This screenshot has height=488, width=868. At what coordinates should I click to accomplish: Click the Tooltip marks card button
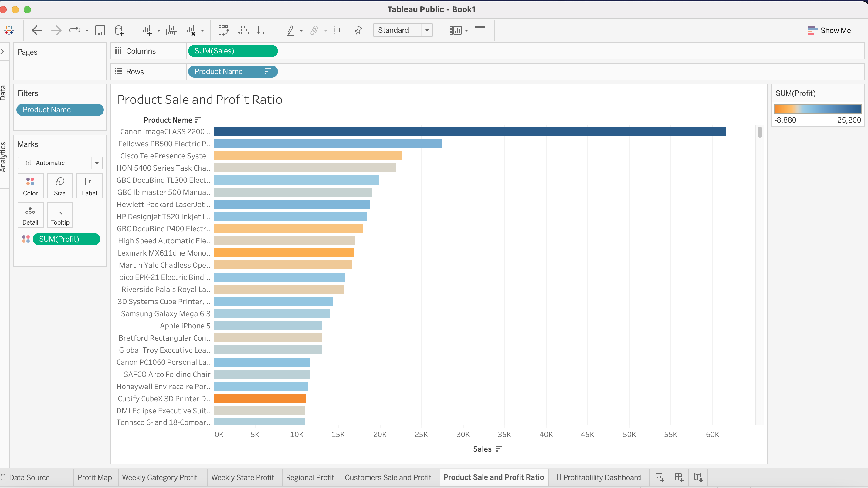pyautogui.click(x=60, y=215)
